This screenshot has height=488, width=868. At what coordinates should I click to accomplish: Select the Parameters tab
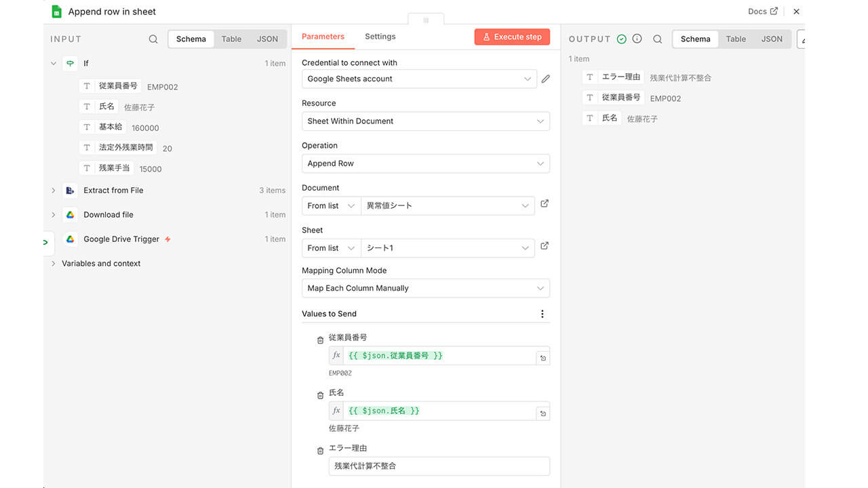323,37
